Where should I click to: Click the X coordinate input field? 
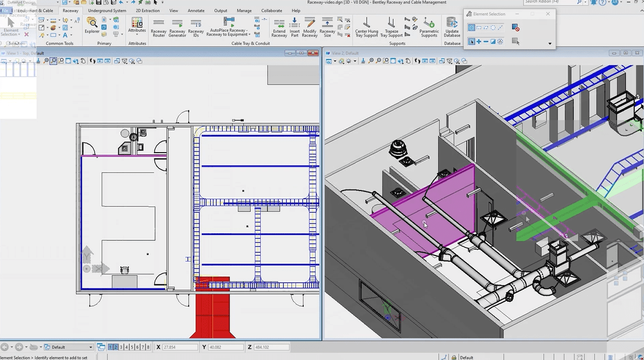(x=179, y=347)
